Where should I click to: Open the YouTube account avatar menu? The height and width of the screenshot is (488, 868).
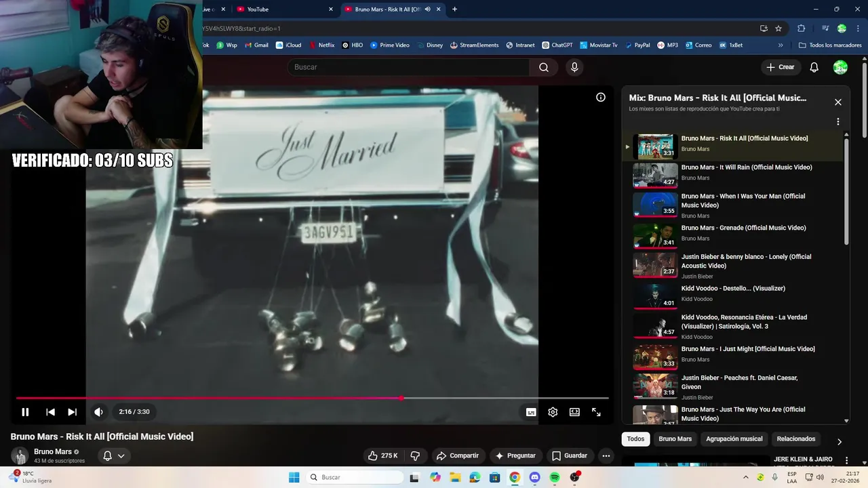coord(840,67)
